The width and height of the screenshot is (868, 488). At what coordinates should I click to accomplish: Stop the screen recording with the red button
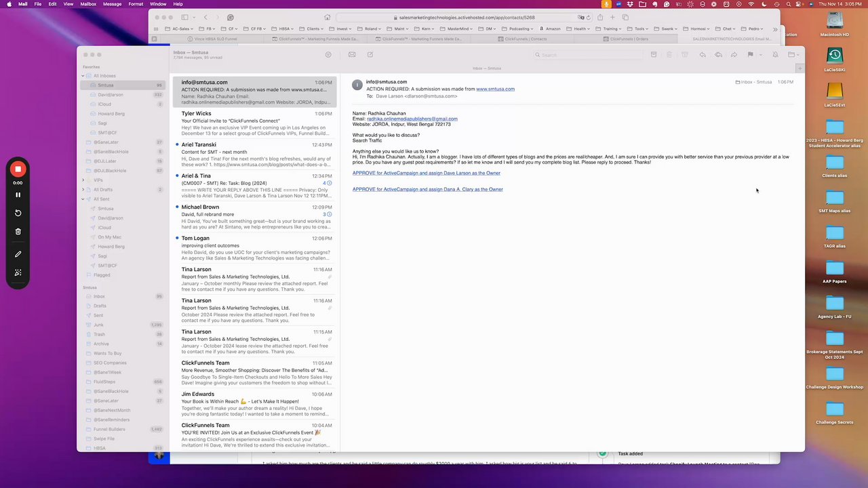click(x=18, y=169)
